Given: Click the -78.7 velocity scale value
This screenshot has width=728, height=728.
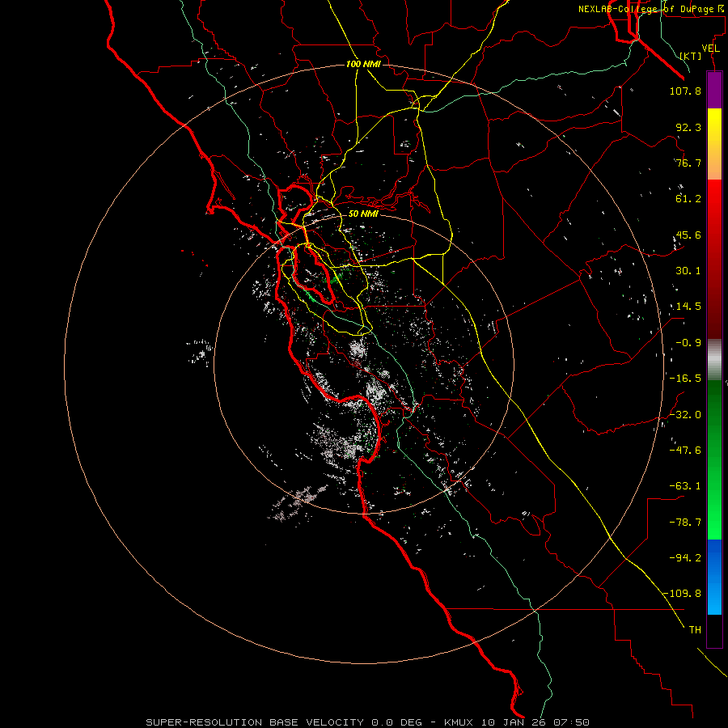Looking at the screenshot, I should [685, 523].
